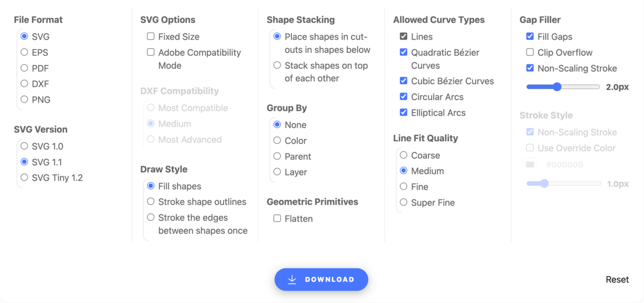Click the Gap Filler stroke width slider
This screenshot has height=303, width=644.
click(x=563, y=86)
